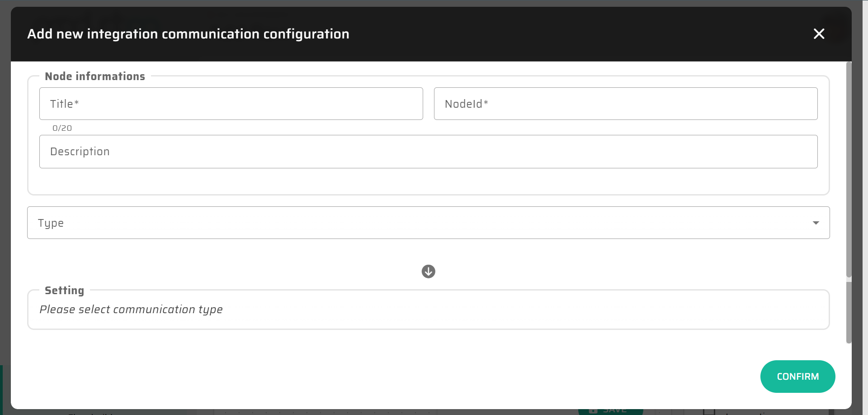Image resolution: width=868 pixels, height=415 pixels.
Task: Toggle the partially visible checkbox below the dialog
Action: pyautogui.click(x=709, y=411)
